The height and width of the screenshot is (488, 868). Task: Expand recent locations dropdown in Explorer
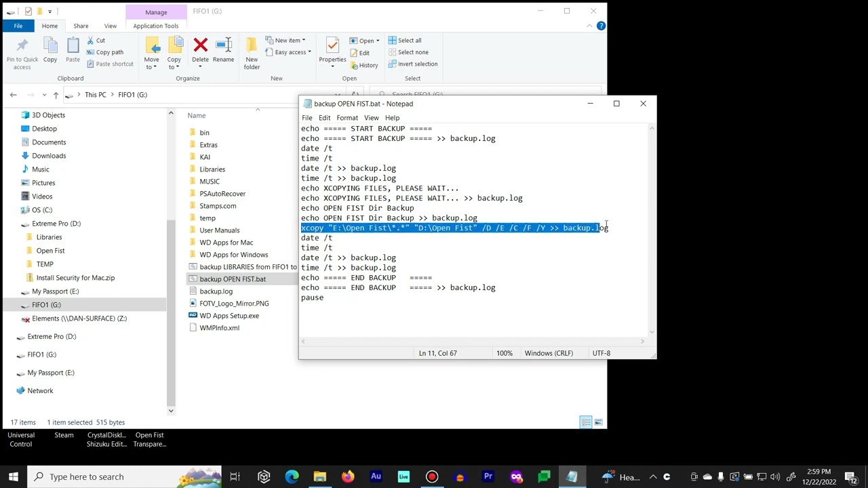44,95
